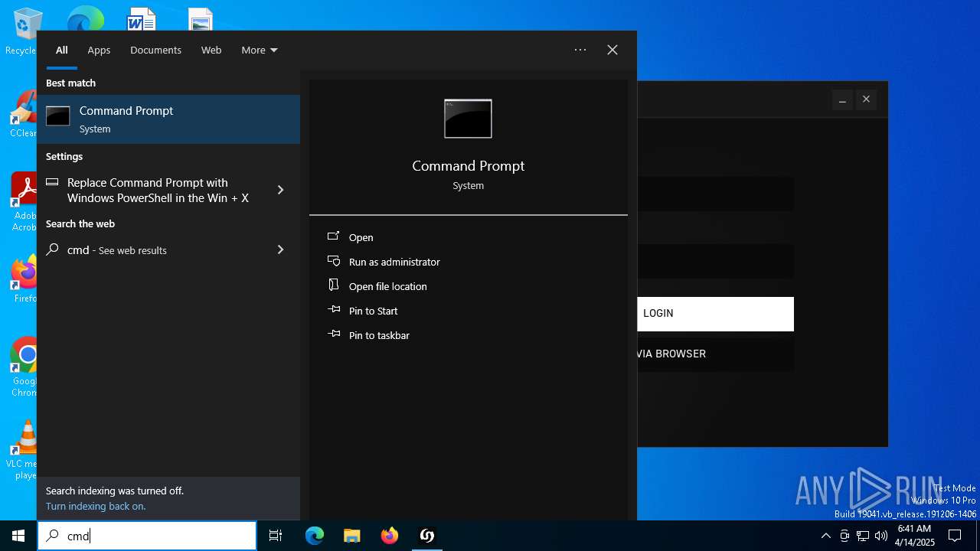Close the search panel with X
The height and width of the screenshot is (551, 980).
point(612,50)
